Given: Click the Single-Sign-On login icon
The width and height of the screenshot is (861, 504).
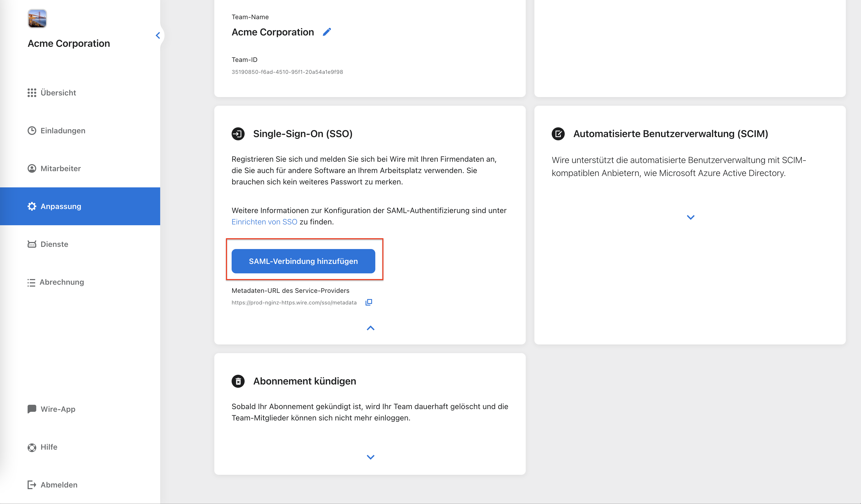Looking at the screenshot, I should [238, 134].
